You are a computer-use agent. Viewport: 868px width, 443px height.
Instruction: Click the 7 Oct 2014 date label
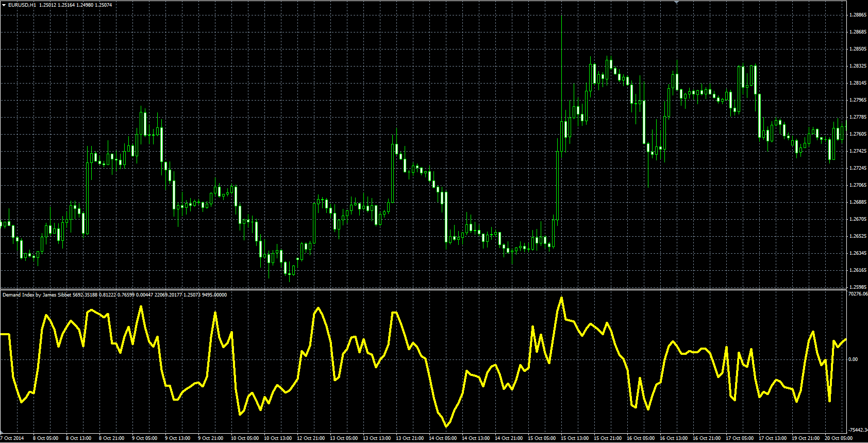(x=12, y=438)
